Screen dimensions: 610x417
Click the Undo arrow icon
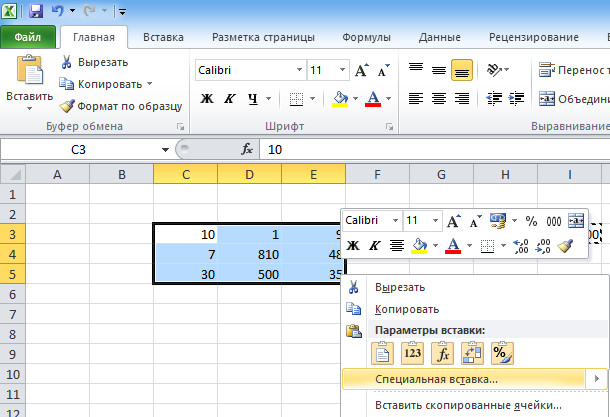click(x=58, y=11)
